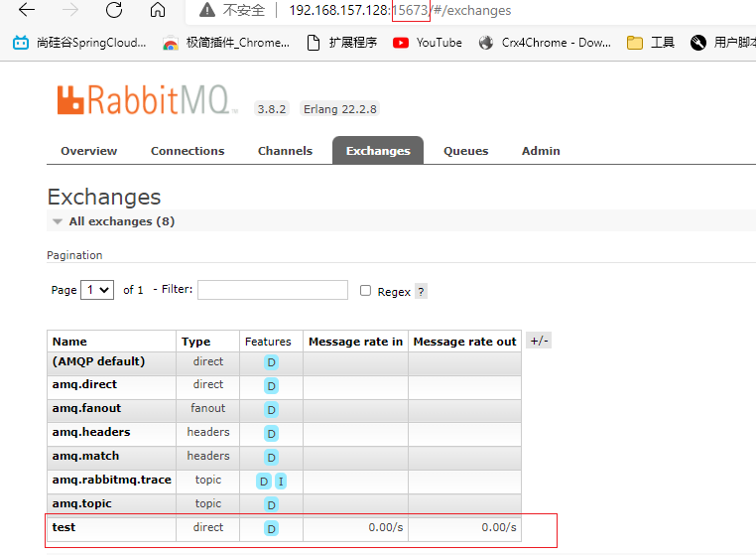Select the Exchanges tab
The height and width of the screenshot is (555, 756).
pos(378,151)
